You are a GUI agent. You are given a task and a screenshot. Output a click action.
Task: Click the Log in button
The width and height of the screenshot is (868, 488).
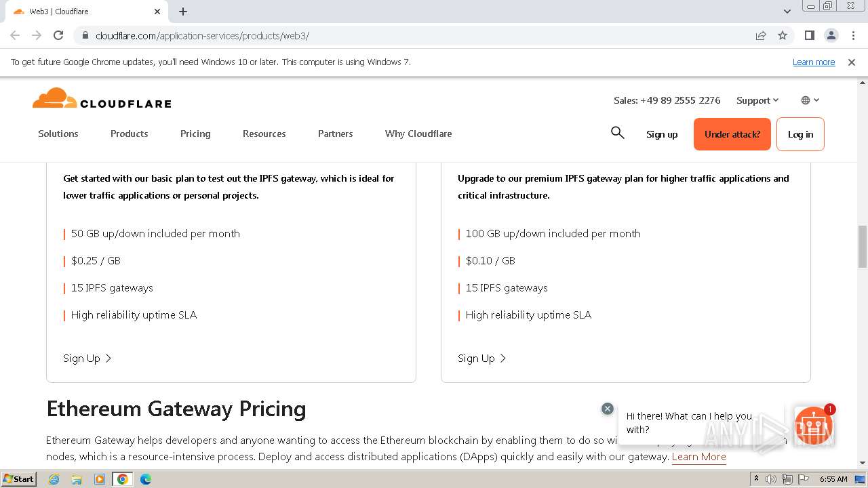click(800, 134)
